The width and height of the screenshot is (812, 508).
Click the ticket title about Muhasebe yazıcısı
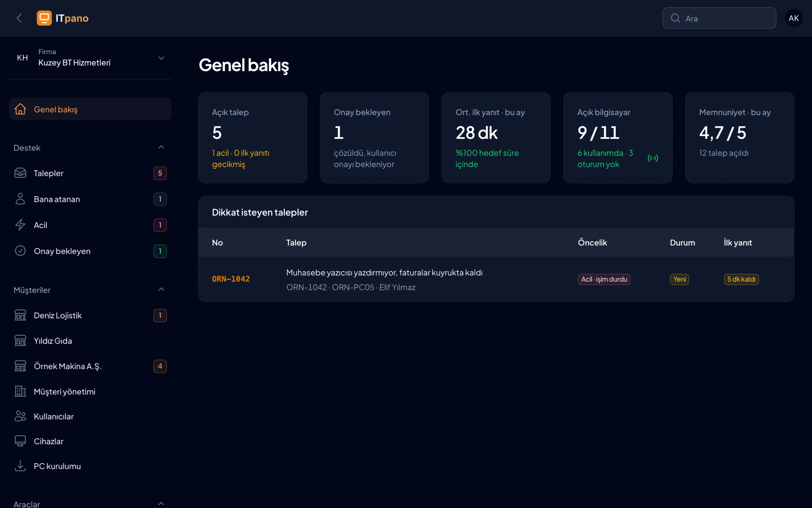384,273
